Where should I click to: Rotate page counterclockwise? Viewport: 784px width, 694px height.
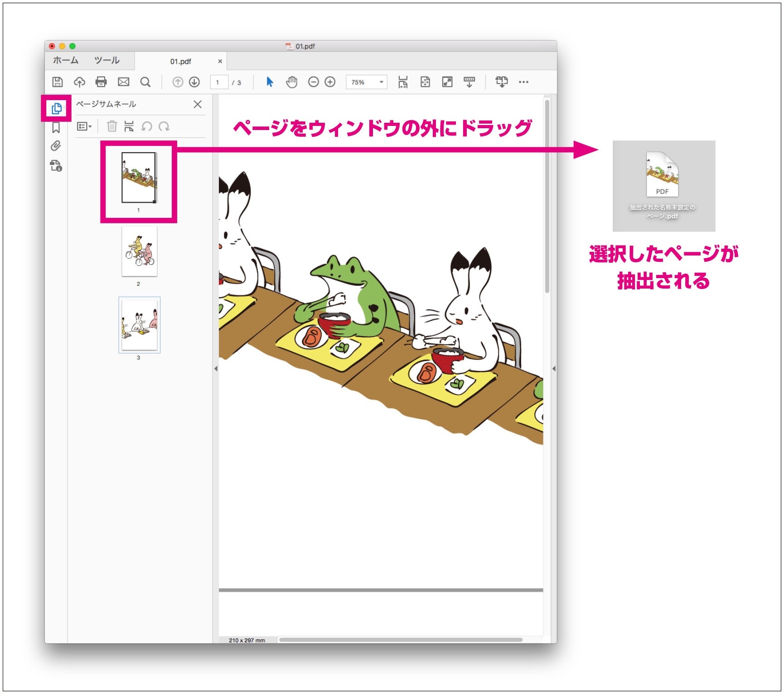pyautogui.click(x=146, y=126)
